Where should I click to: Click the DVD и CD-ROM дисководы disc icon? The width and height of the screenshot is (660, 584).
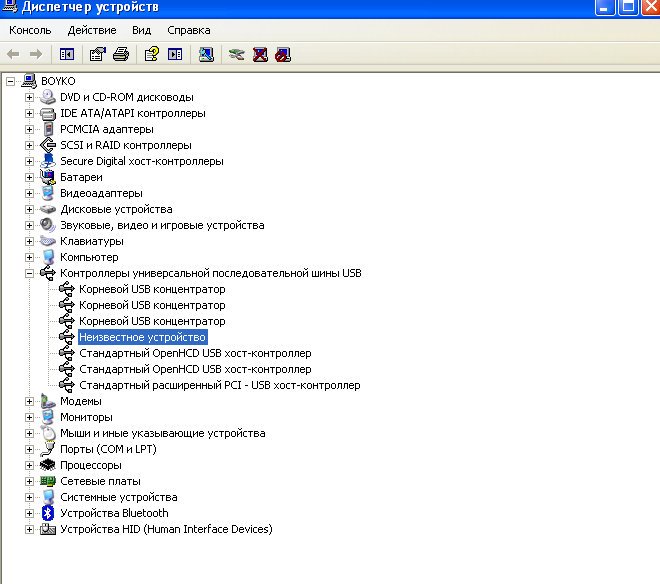tap(48, 97)
